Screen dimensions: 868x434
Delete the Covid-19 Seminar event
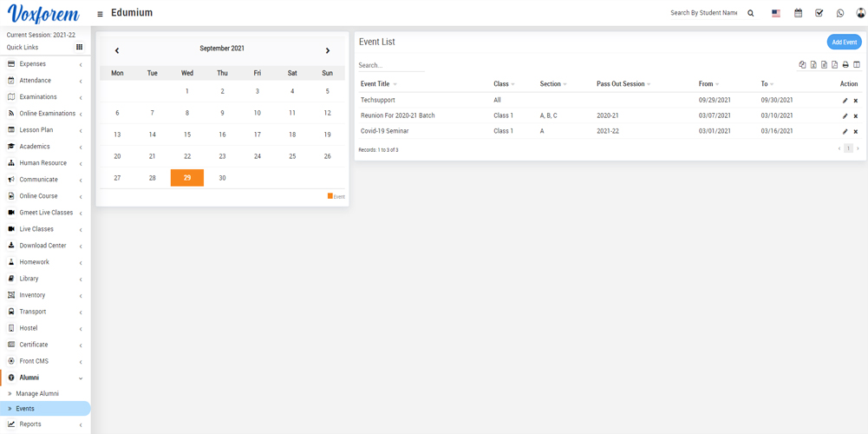point(856,132)
